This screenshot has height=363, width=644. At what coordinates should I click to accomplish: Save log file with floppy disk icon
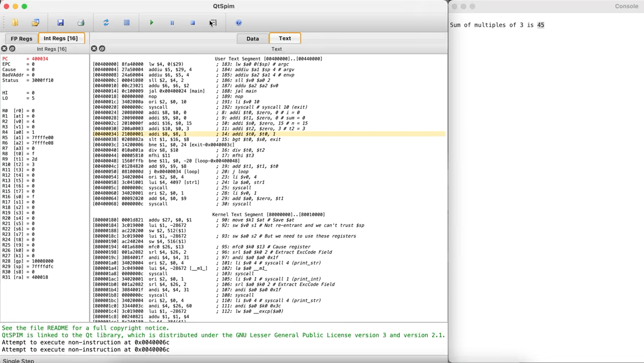coord(61,23)
